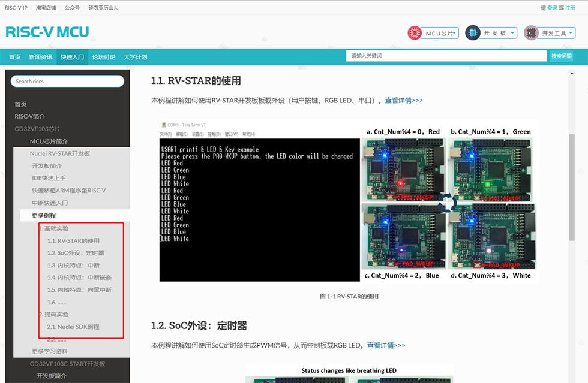This screenshot has height=383, width=588.
Task: Click the page vertical scrollbar thumb
Action: point(572,188)
